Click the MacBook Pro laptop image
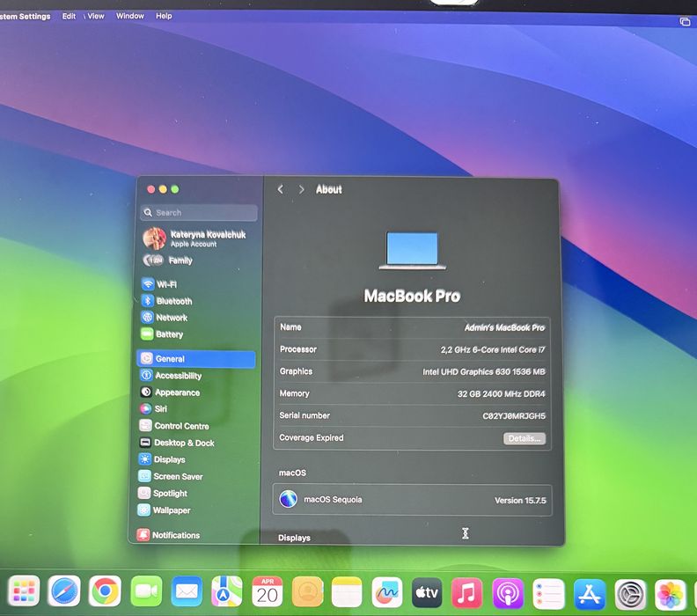Image resolution: width=697 pixels, height=616 pixels. click(412, 250)
